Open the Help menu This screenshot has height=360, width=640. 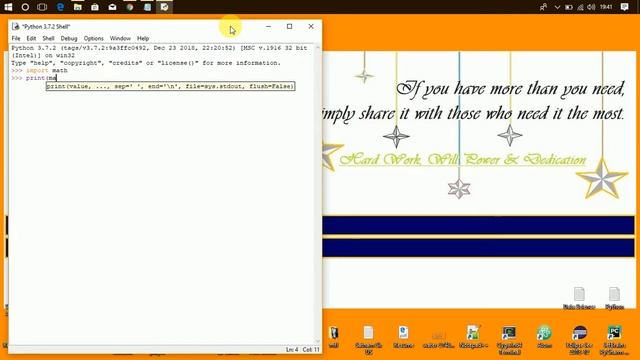(143, 38)
